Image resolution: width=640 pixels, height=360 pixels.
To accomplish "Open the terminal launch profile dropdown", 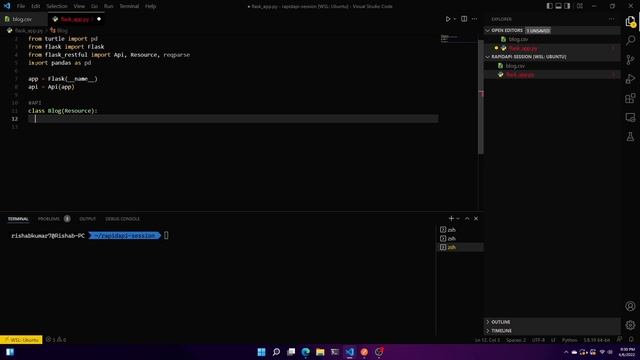I will coord(458,218).
